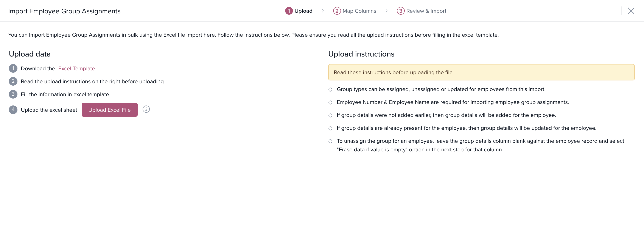Click the info icon beside Upload Excel File
The height and width of the screenshot is (237, 644).
(x=146, y=109)
